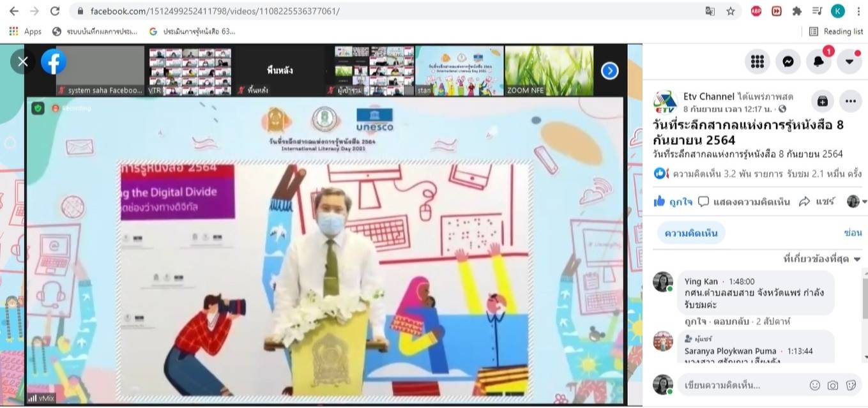
Task: Open the media control icon
Action: pyautogui.click(x=817, y=11)
